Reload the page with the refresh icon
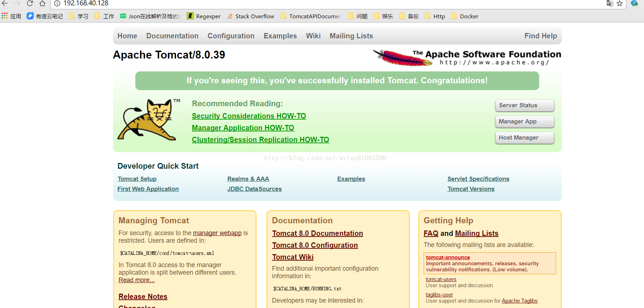This screenshot has width=644, height=308. 30,3
